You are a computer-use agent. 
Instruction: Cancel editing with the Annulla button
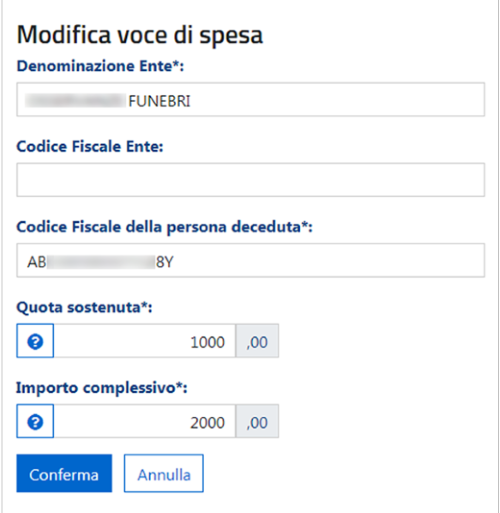point(164,473)
